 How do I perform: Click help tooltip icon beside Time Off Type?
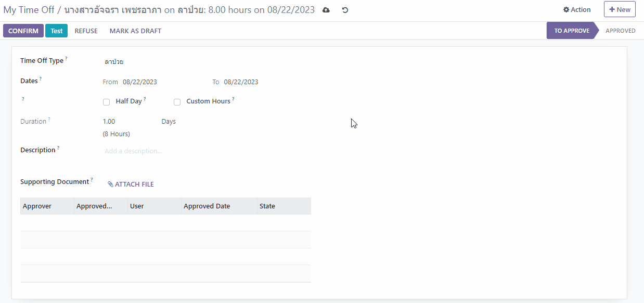pyautogui.click(x=67, y=59)
